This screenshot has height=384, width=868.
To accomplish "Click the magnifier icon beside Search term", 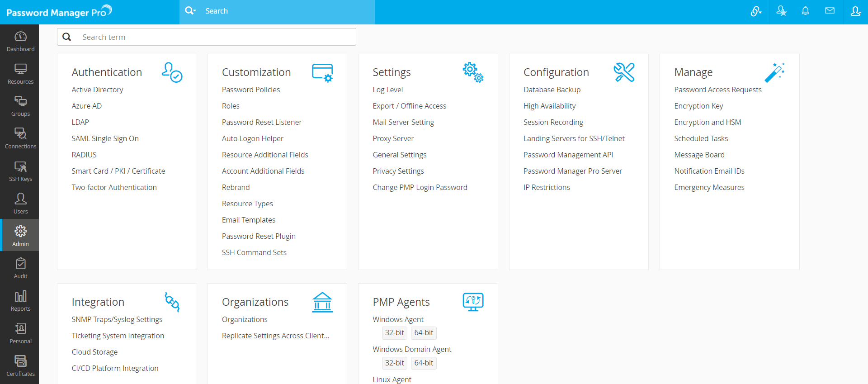I will (67, 37).
